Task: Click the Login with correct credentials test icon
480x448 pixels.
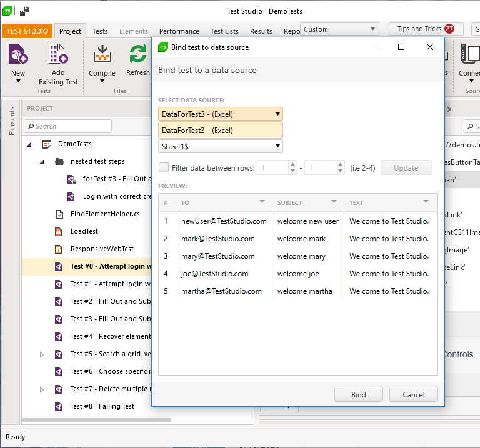Action: (71, 197)
